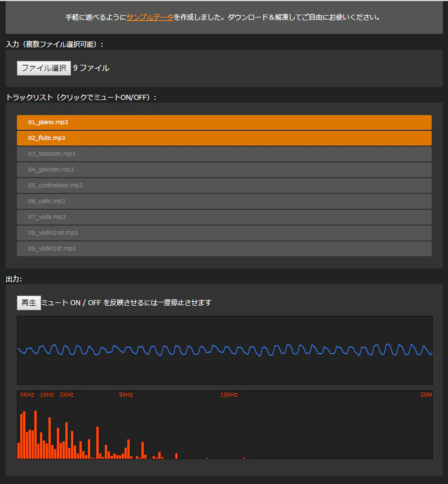Click the 5kHz frequency label
Viewport: 448px width, 484px height.
tap(126, 394)
